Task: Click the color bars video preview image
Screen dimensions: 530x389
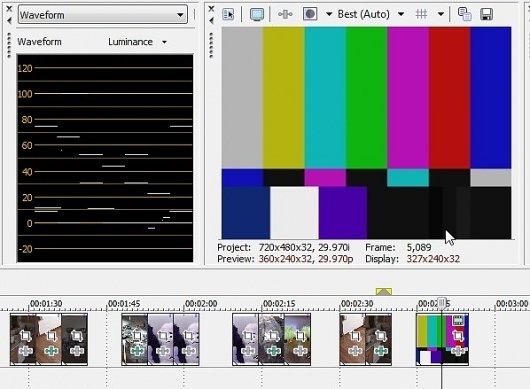Action: (366, 133)
